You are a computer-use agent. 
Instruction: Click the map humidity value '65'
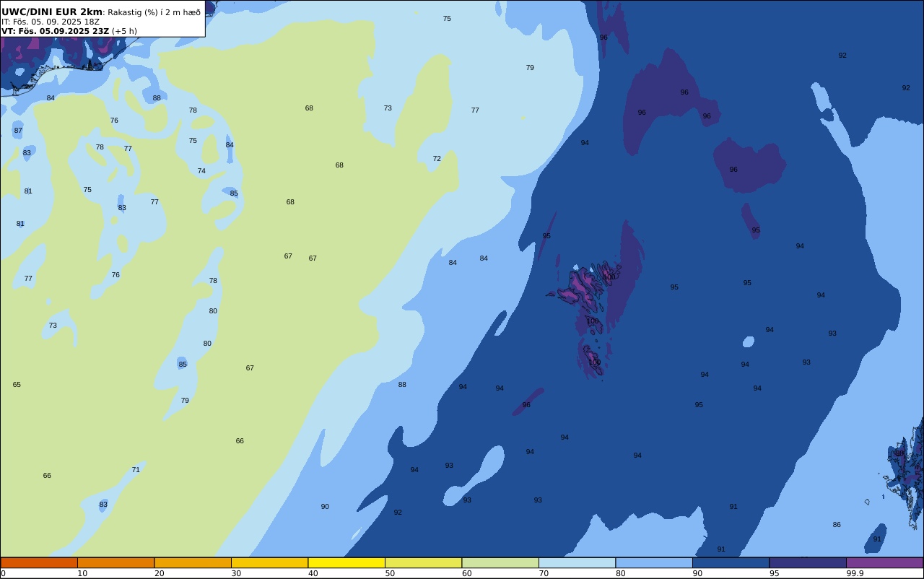(17, 385)
